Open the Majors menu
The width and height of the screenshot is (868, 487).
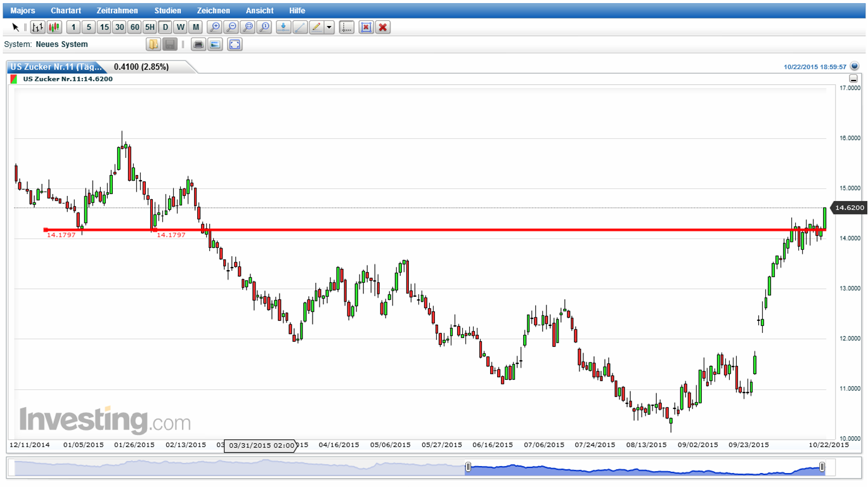(23, 11)
